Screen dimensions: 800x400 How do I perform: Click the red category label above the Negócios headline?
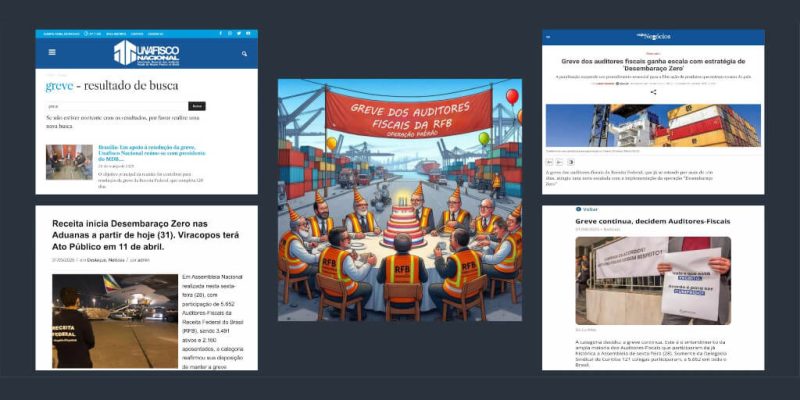pyautogui.click(x=653, y=53)
